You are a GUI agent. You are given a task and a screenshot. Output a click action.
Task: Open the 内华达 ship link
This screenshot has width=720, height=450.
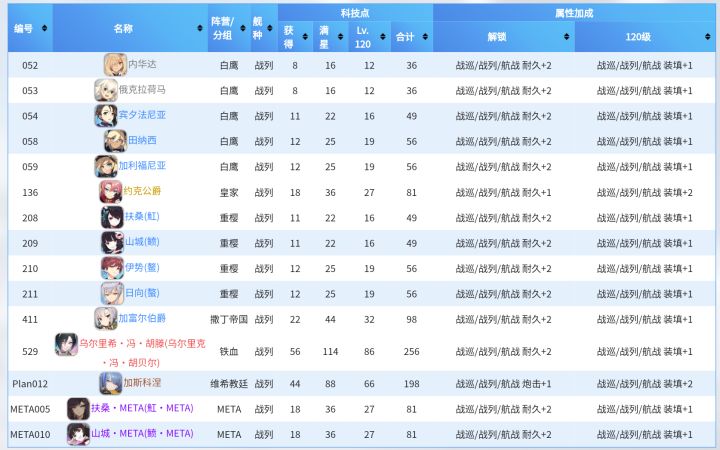tap(142, 64)
